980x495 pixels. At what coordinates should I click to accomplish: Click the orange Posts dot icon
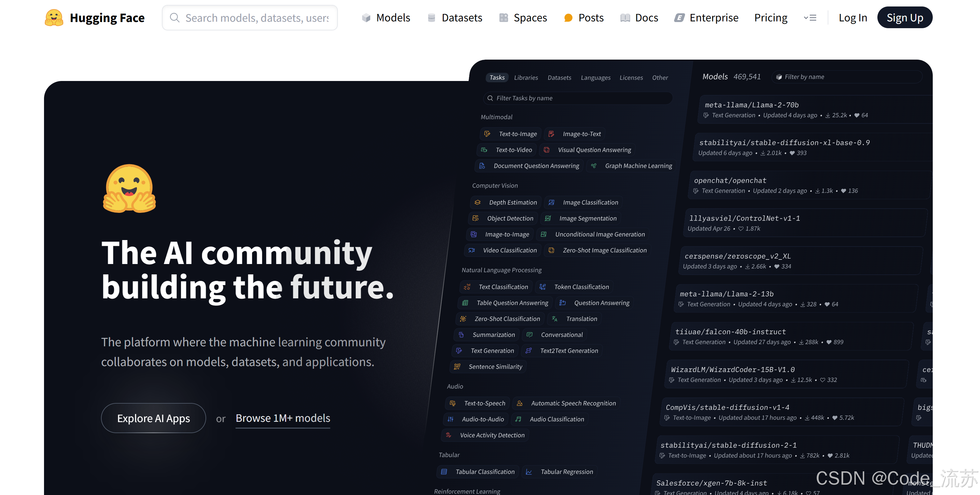coord(568,18)
